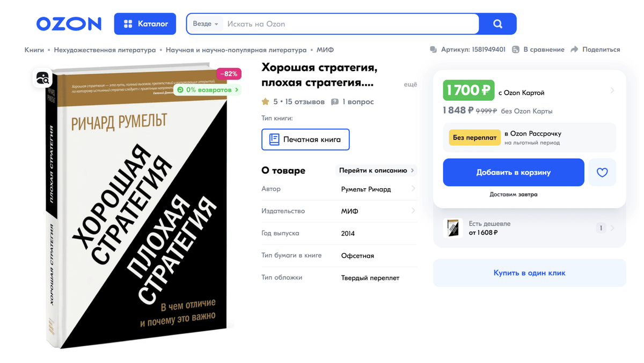Go to 'Нехудожественная литература' breadcrumb
Viewport: 644px width, 363px height.
click(105, 50)
